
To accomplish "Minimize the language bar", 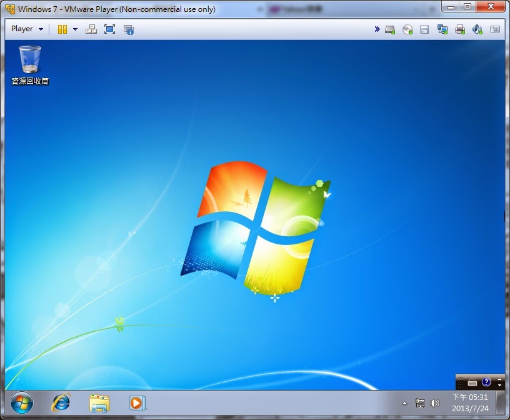I will click(x=499, y=379).
